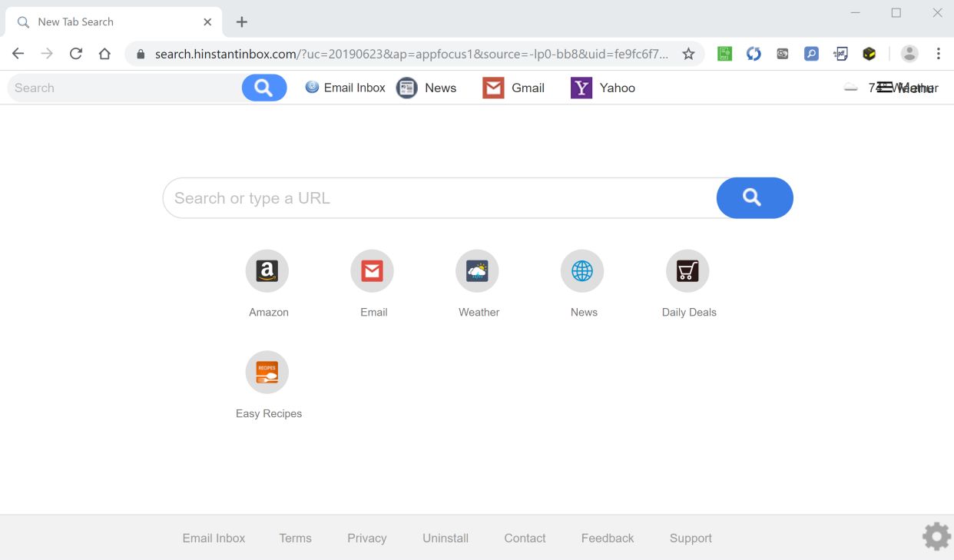Viewport: 954px width, 560px height.
Task: Open the Contact footer link
Action: coord(525,538)
